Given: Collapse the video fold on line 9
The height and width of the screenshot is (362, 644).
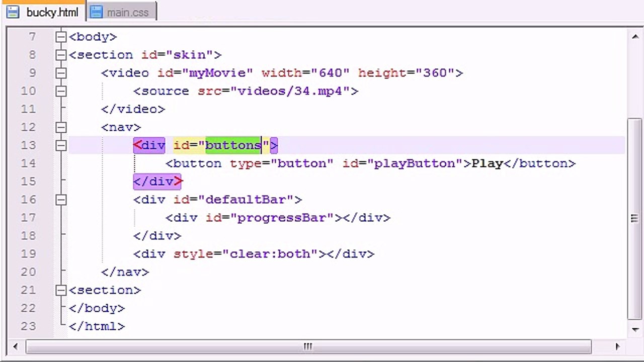Looking at the screenshot, I should coord(61,73).
